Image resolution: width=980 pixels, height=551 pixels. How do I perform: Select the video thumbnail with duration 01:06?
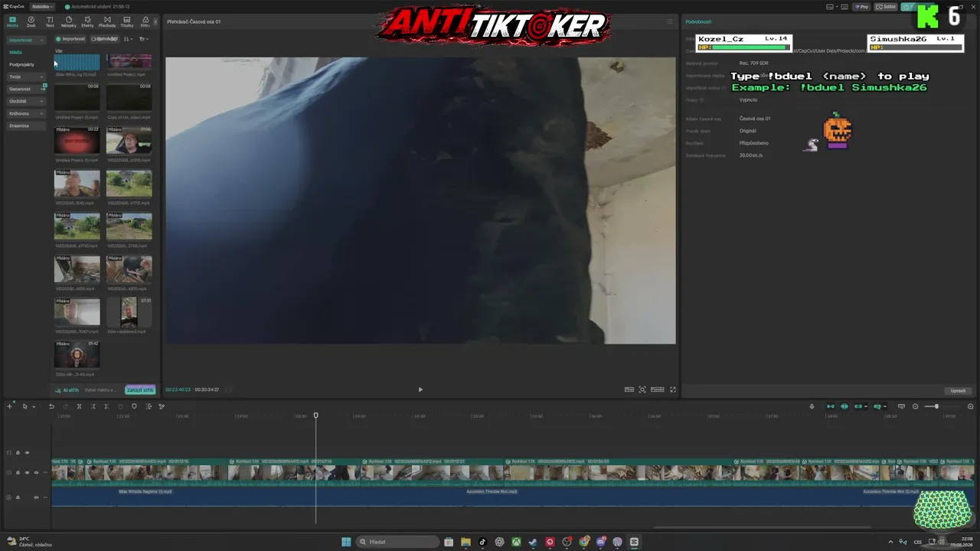point(129,141)
